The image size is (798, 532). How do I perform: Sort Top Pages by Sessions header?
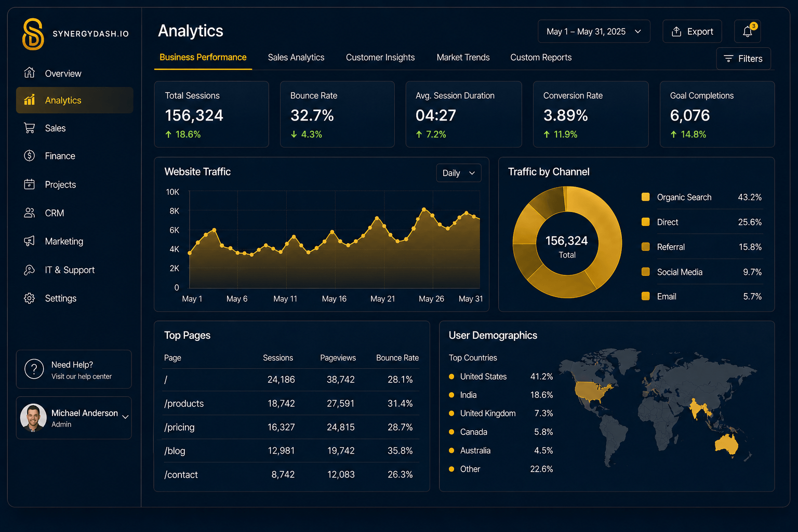278,358
